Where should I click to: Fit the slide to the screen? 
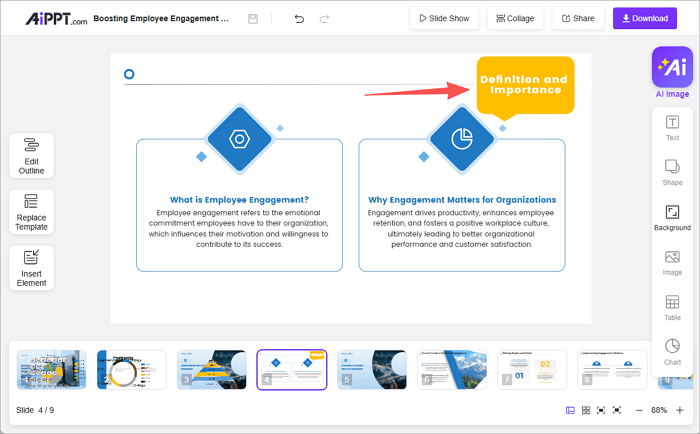click(x=601, y=410)
